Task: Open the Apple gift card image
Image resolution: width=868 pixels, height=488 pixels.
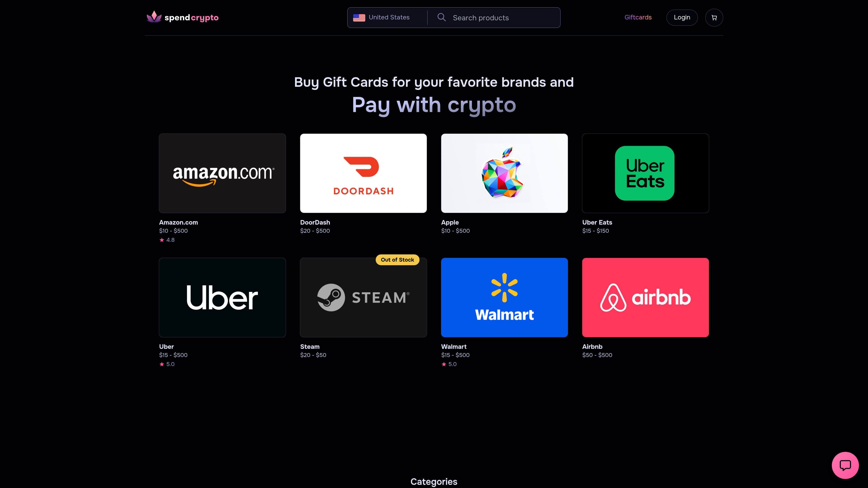Action: (505, 173)
